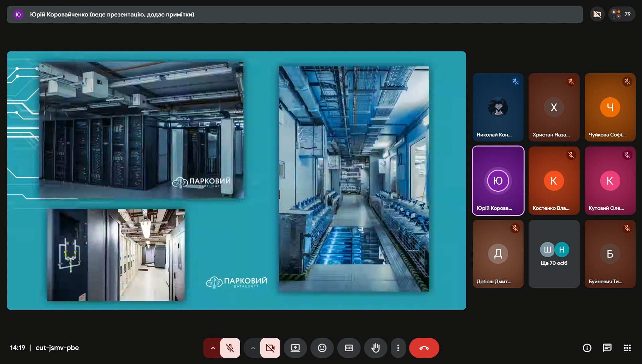Click the shared presentation slide
Screen dimensions: 642x364
236,180
